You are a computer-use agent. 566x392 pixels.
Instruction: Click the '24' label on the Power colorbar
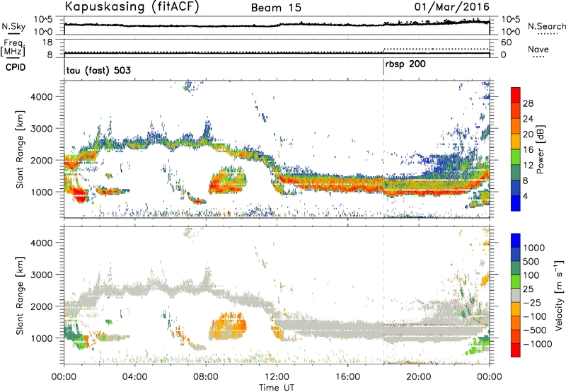(x=528, y=119)
